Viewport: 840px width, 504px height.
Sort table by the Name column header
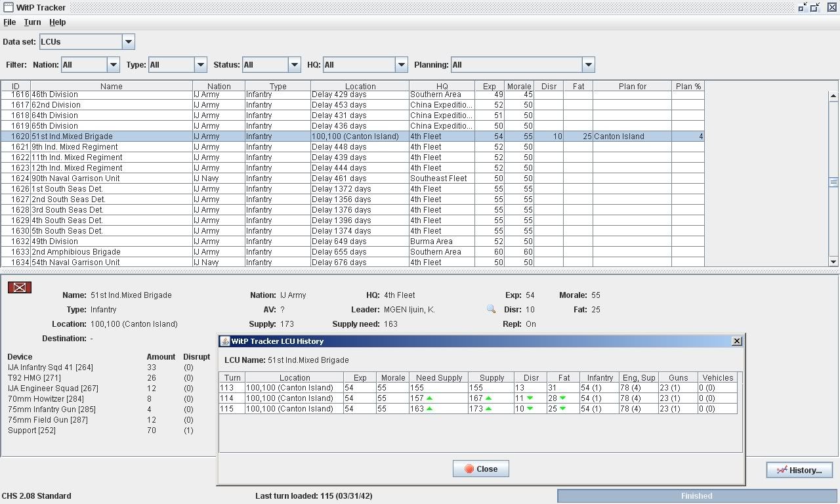tap(112, 86)
